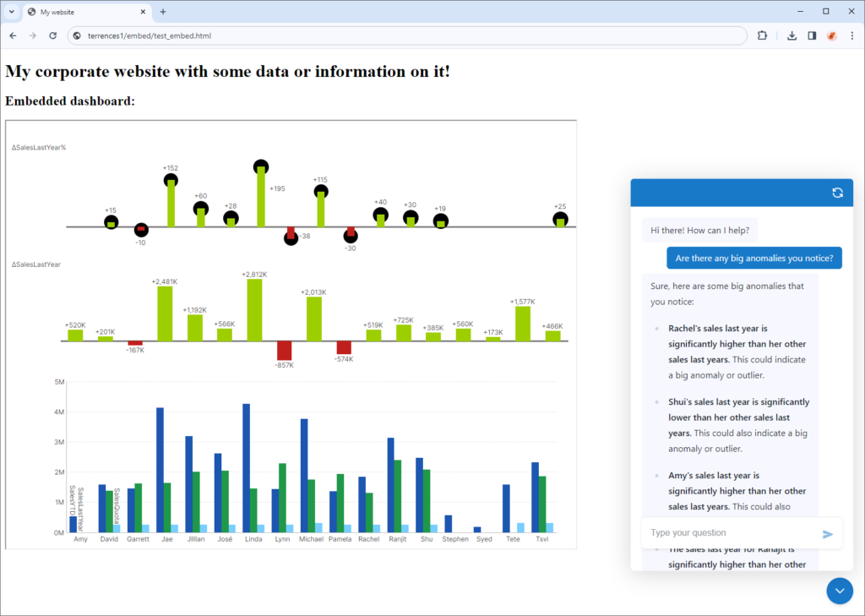Go back to the previous page

[13, 35]
